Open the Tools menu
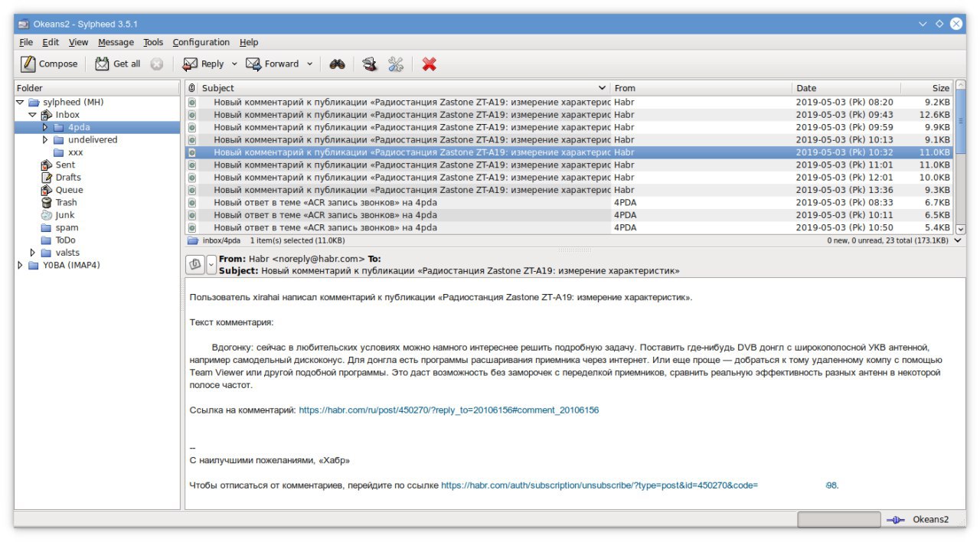 tap(153, 42)
